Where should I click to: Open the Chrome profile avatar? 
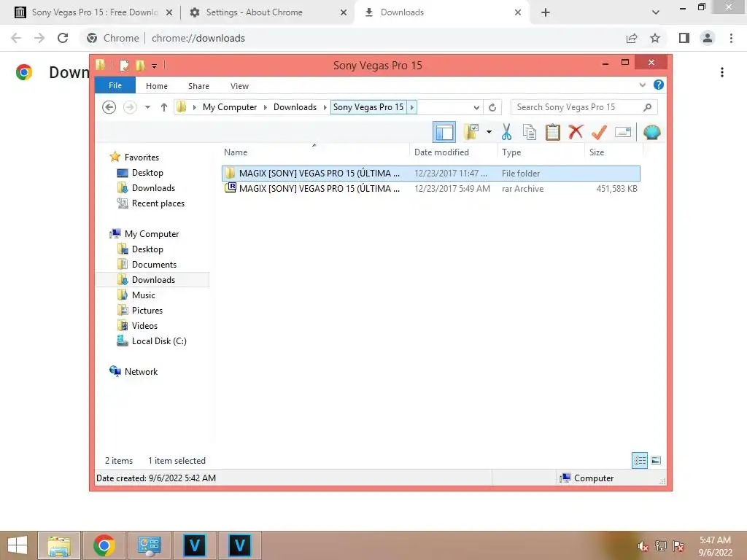[708, 38]
